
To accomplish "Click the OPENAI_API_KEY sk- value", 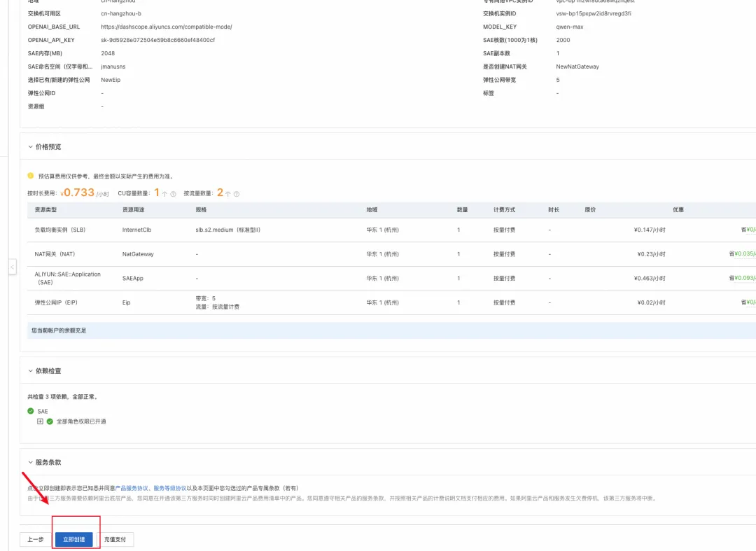I will coord(157,40).
